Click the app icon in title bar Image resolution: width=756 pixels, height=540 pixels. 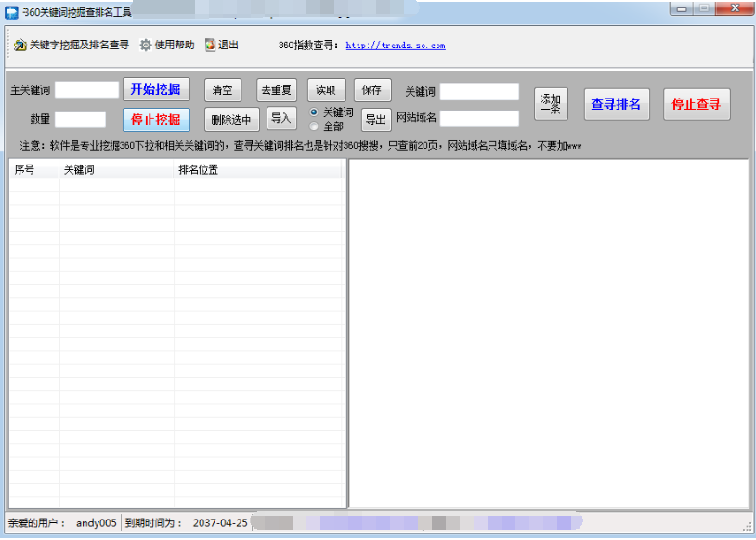[11, 12]
